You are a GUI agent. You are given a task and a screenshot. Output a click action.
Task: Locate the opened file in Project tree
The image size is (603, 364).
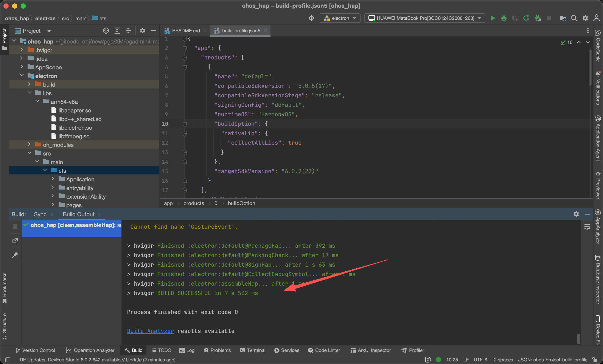point(106,31)
